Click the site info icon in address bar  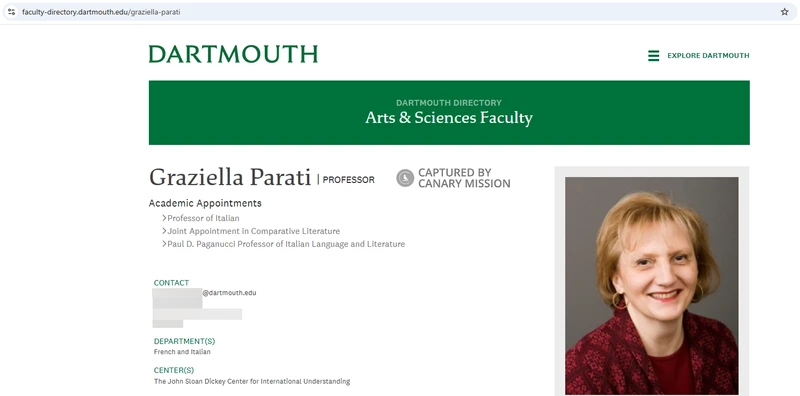(x=12, y=12)
